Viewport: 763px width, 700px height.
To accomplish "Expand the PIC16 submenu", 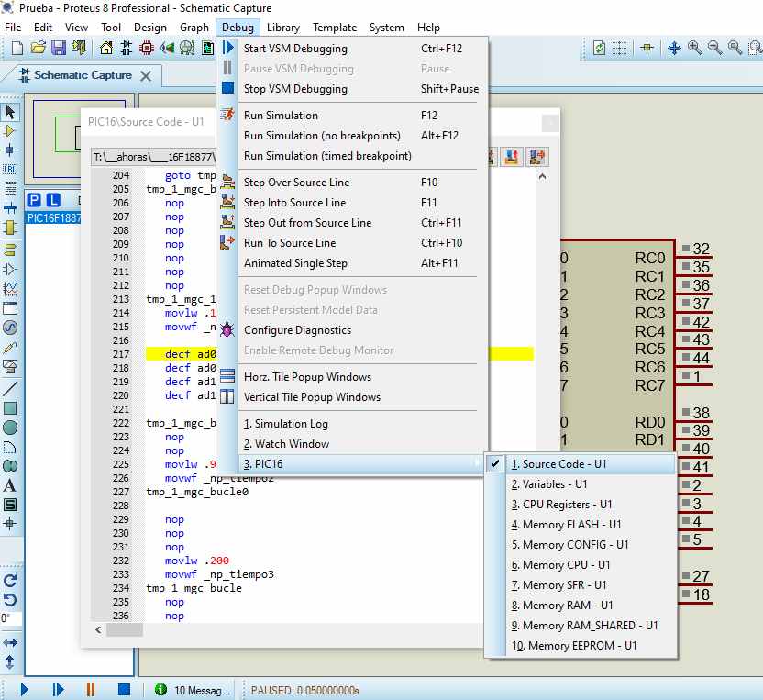I will (x=353, y=464).
